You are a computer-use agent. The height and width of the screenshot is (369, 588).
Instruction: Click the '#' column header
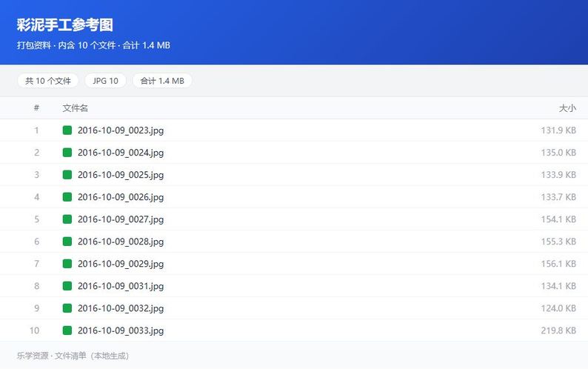(x=36, y=108)
